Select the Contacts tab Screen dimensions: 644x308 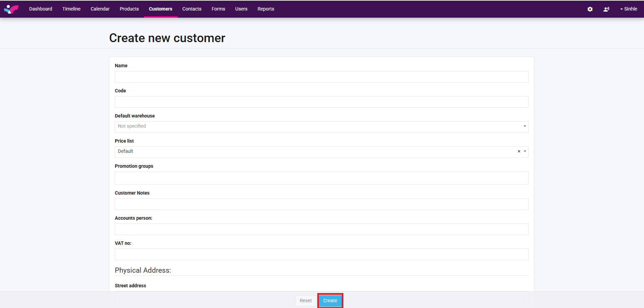tap(192, 9)
